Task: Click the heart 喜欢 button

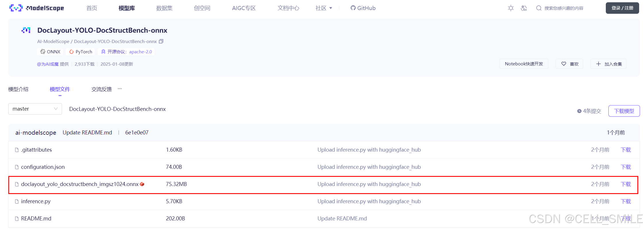Action: point(570,64)
